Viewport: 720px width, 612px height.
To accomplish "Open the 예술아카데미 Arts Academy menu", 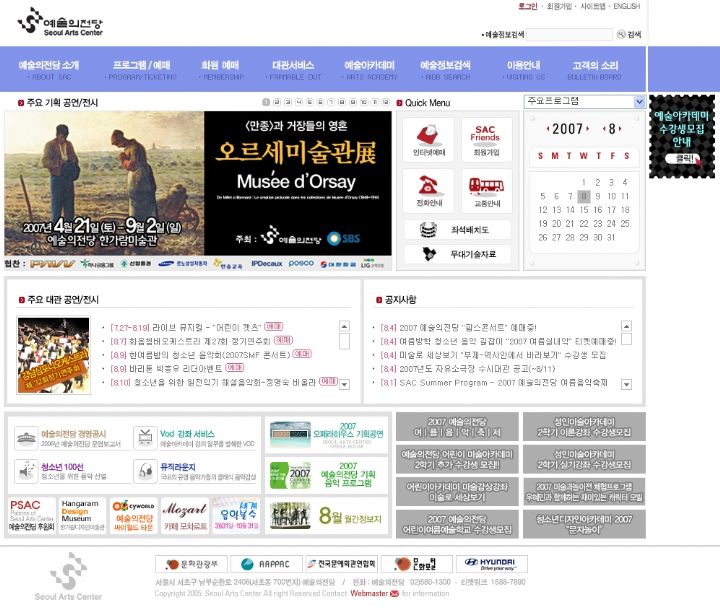I will [x=370, y=70].
